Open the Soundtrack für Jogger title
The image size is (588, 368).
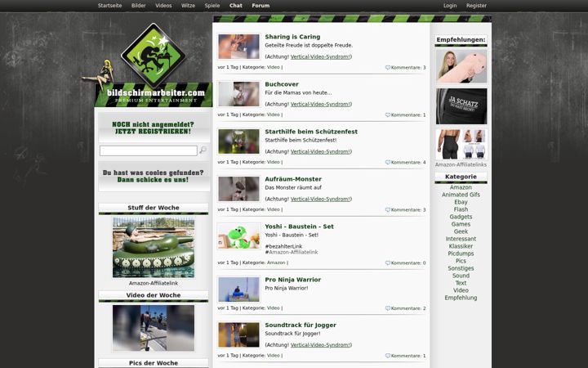tap(301, 325)
